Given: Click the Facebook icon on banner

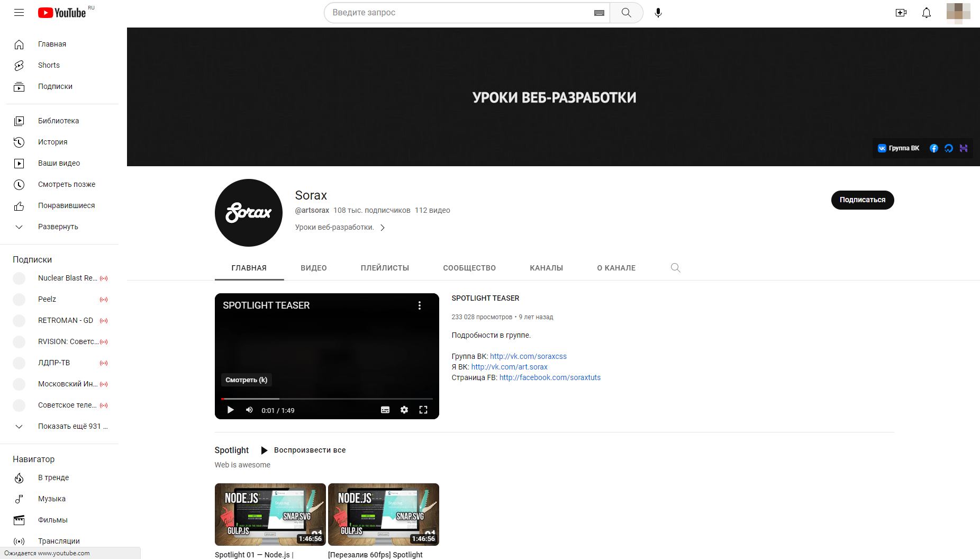Looking at the screenshot, I should (934, 148).
